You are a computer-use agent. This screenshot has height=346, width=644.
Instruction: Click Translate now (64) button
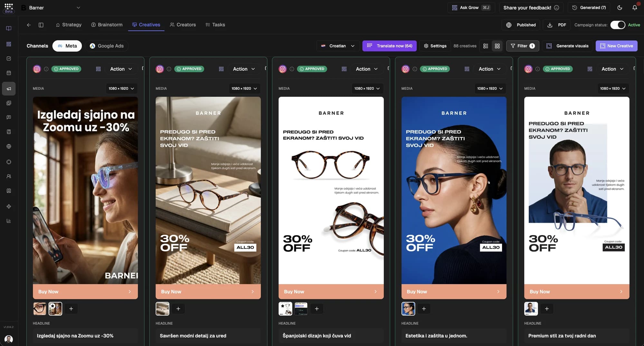pos(390,46)
